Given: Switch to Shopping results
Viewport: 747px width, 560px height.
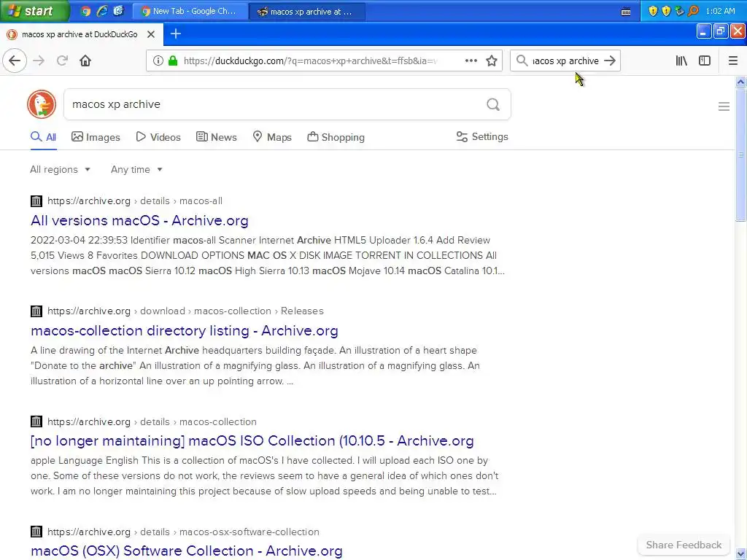Looking at the screenshot, I should 336,137.
